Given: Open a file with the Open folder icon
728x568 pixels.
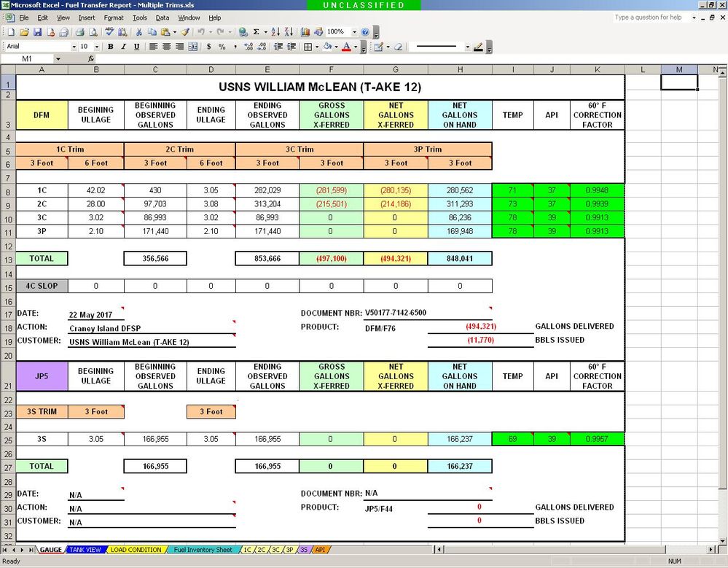Looking at the screenshot, I should tap(24, 32).
